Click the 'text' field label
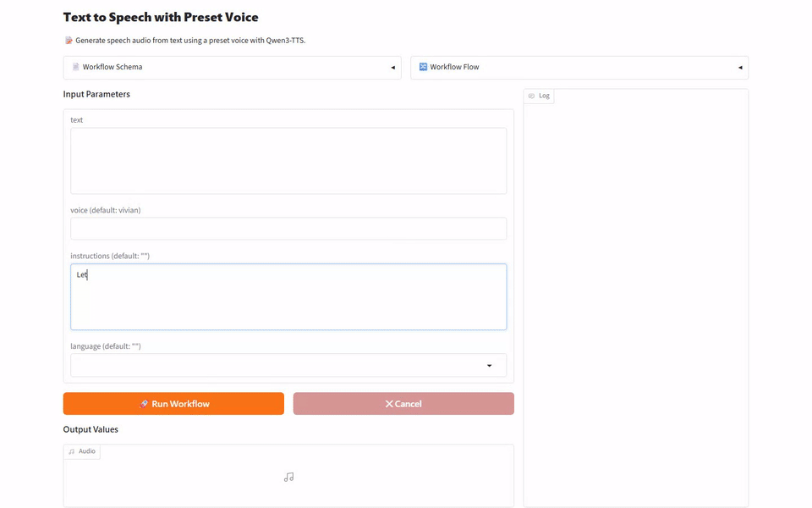 point(77,120)
